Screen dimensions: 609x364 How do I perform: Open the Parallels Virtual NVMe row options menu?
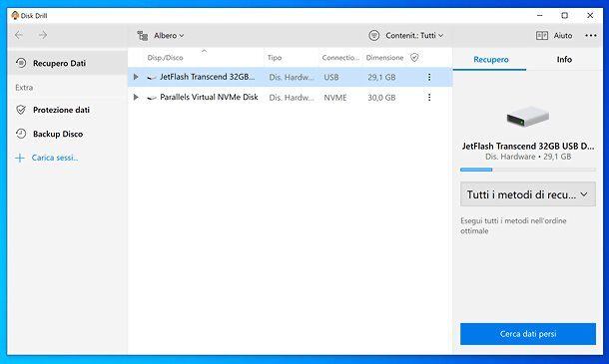point(429,98)
